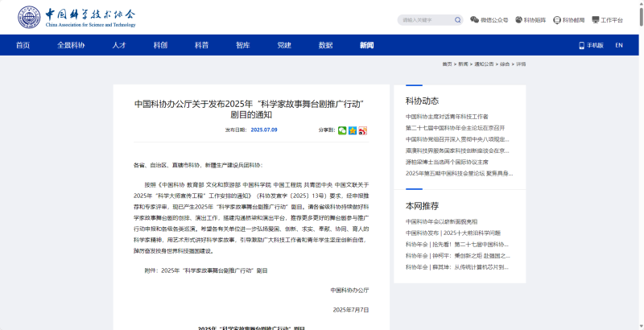Click 通知公告 in the breadcrumb
This screenshot has width=644, height=330.
pyautogui.click(x=484, y=64)
